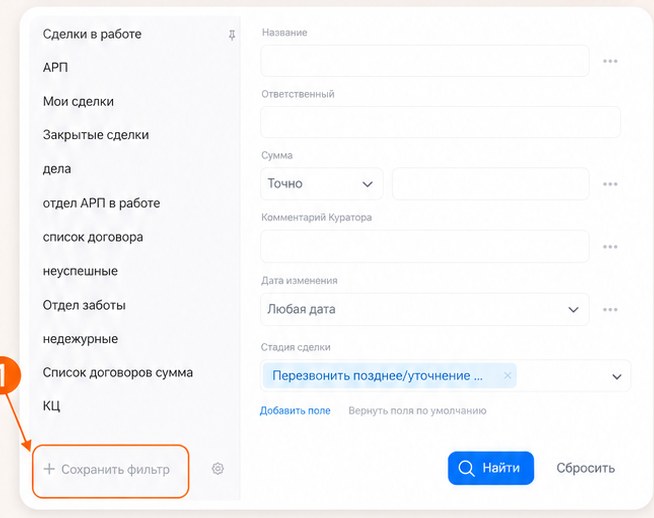
Task: Select the Отдел заботы saved filter
Action: click(x=84, y=305)
